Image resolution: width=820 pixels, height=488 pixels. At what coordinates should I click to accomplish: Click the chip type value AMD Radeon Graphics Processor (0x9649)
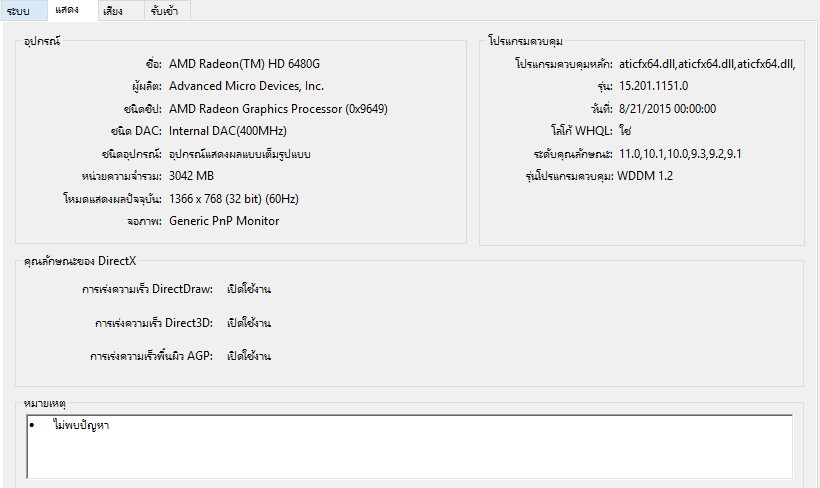coord(278,109)
